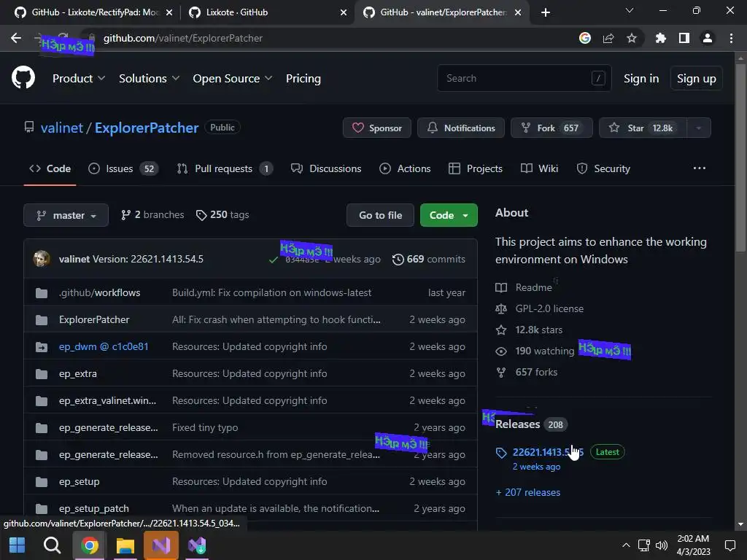Viewport: 747px width, 560px height.
Task: Open File Explorer from taskbar
Action: [125, 545]
